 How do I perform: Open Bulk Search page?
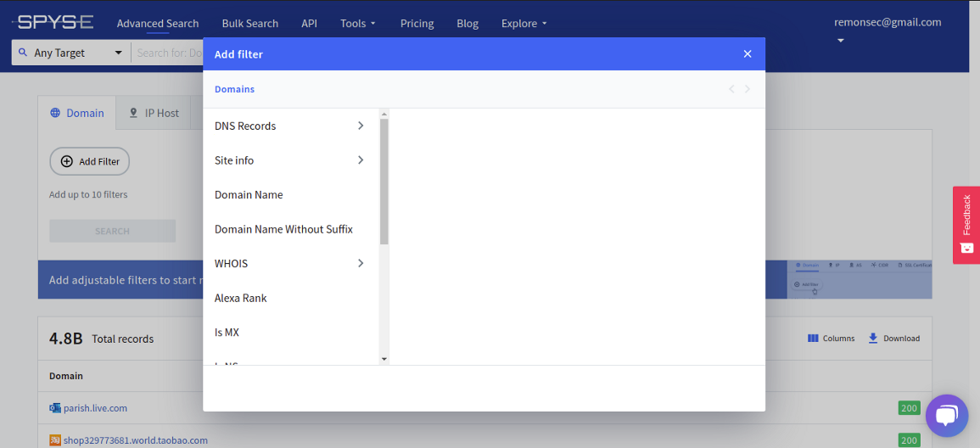click(x=250, y=23)
